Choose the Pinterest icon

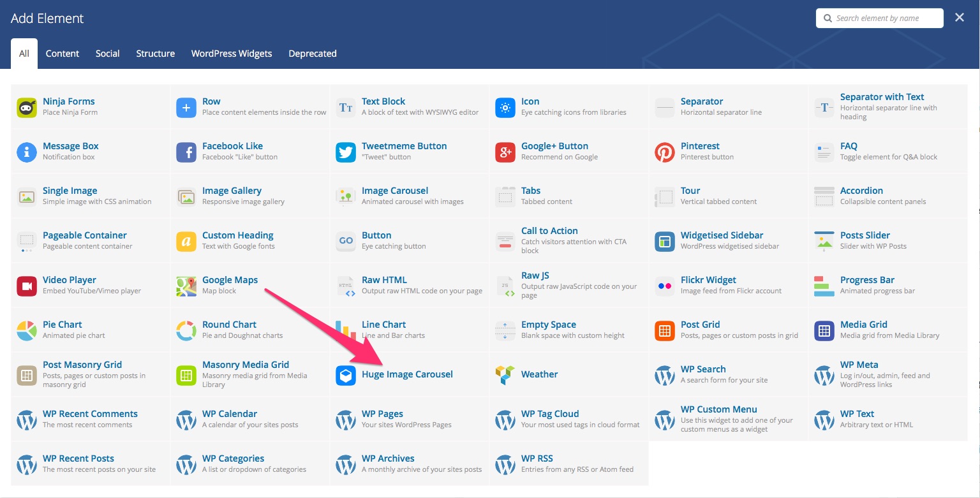pyautogui.click(x=665, y=152)
